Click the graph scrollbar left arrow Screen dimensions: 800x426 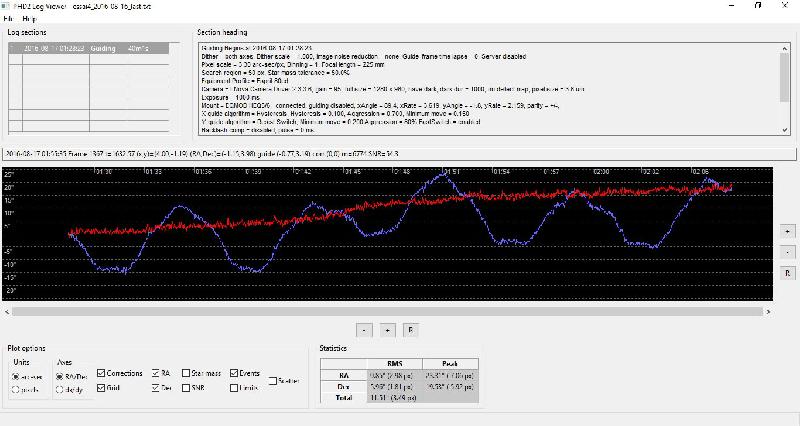(x=7, y=311)
